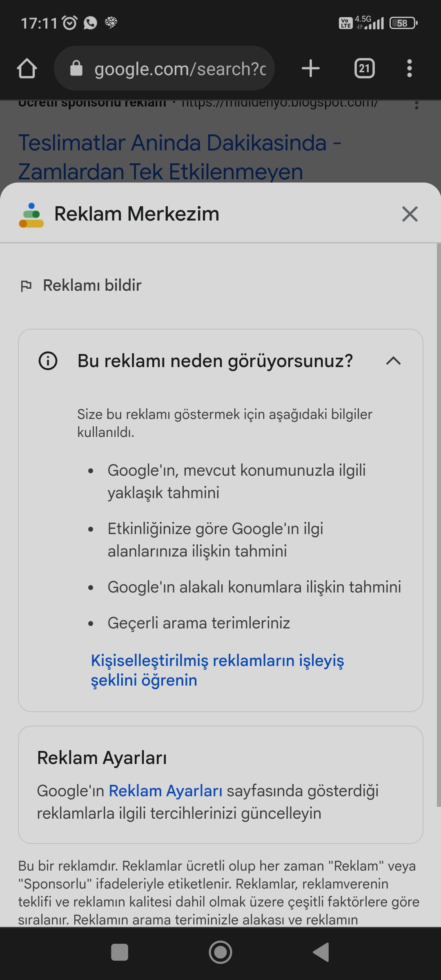Tap the panel's vertical scrollbar

(x=439, y=525)
